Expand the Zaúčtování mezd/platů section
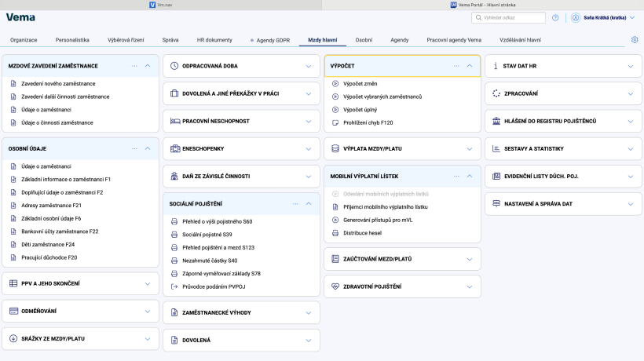This screenshot has height=361, width=644. [470, 259]
